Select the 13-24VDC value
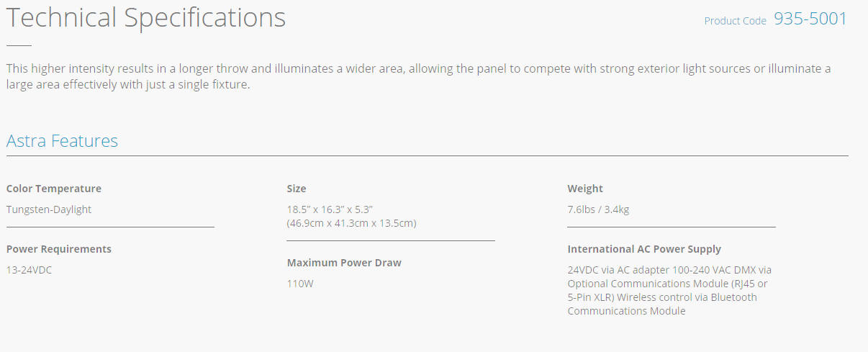This screenshot has width=868, height=352. tap(30, 270)
